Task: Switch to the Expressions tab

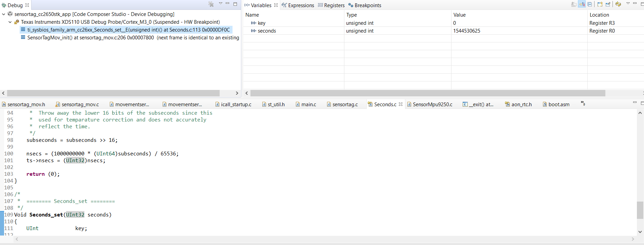Action: tap(298, 5)
